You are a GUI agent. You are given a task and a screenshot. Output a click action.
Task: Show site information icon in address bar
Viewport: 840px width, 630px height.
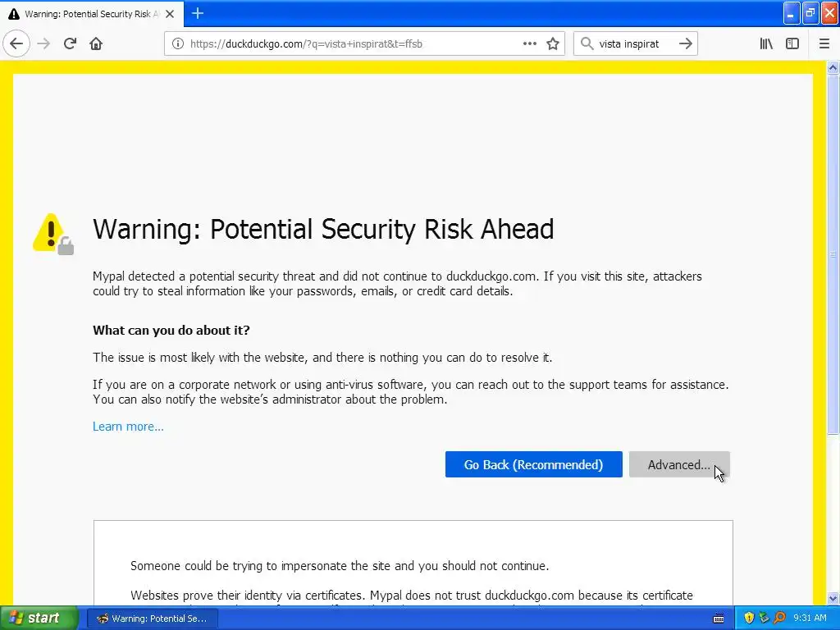178,44
